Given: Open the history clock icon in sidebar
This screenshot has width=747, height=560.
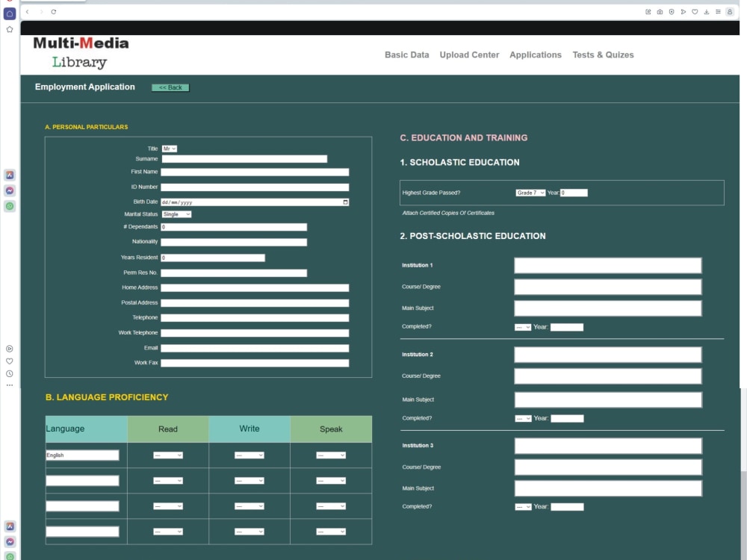Looking at the screenshot, I should tap(10, 374).
